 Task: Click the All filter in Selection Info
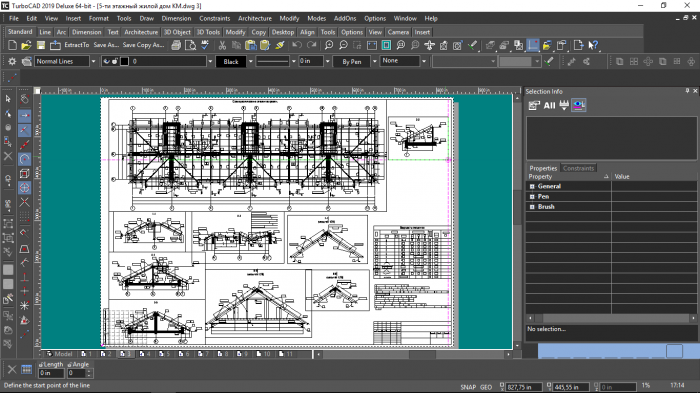click(x=549, y=105)
